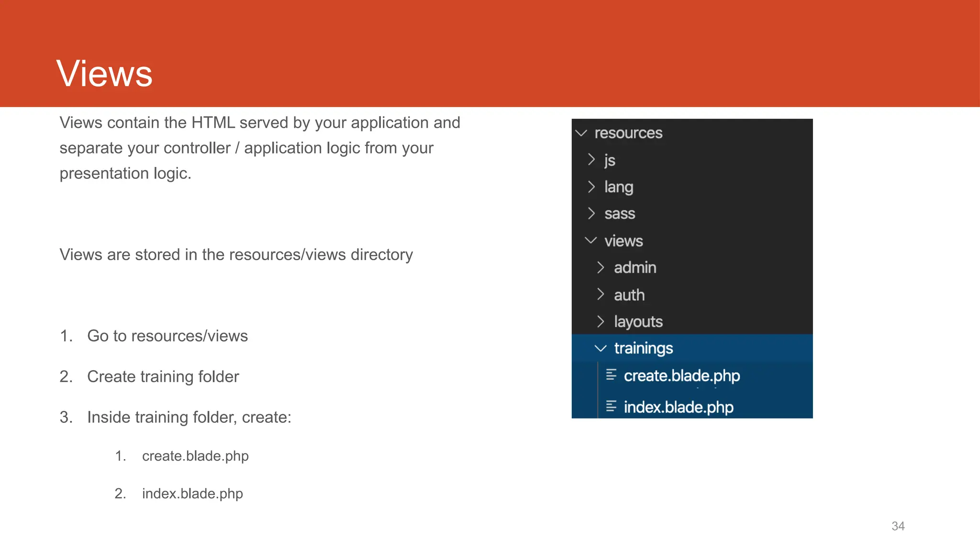Screen dimensions: 980x551
Task: Expand the lang folder chevron
Action: pos(591,187)
